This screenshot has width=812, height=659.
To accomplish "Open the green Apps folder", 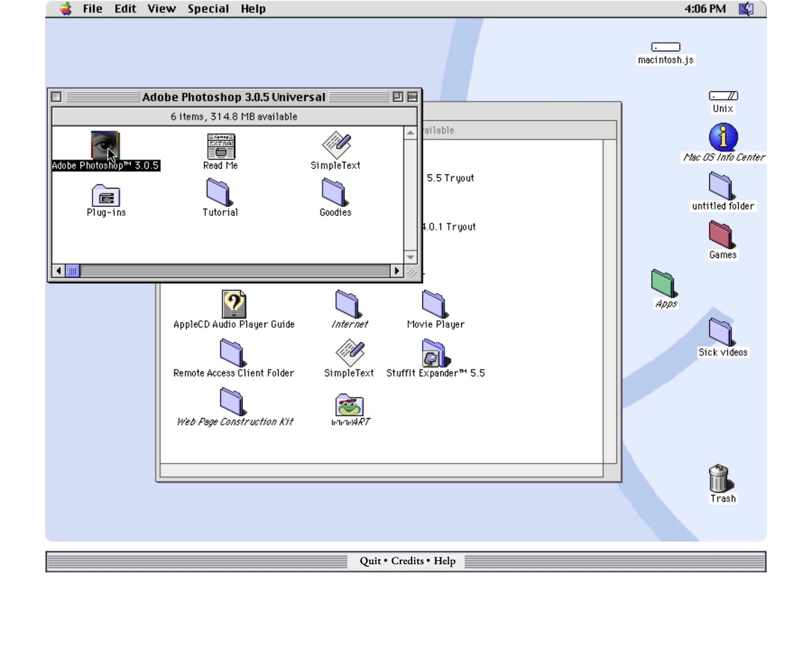I will point(664,283).
